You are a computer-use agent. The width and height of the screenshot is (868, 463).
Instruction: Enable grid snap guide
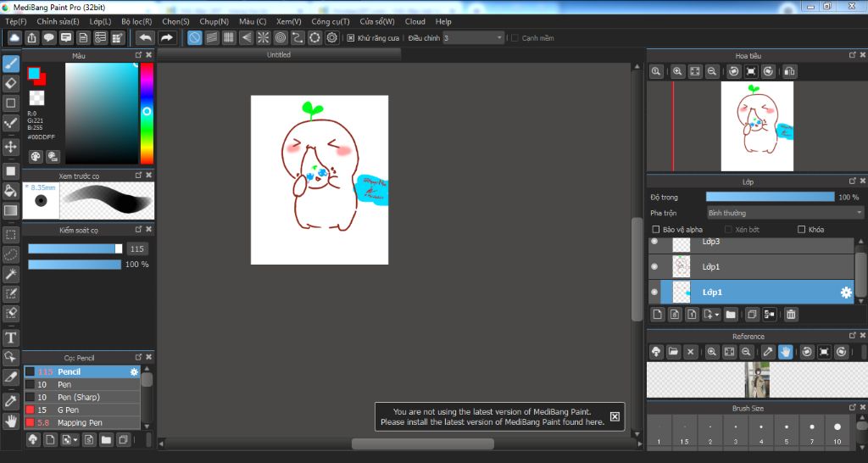tap(229, 37)
